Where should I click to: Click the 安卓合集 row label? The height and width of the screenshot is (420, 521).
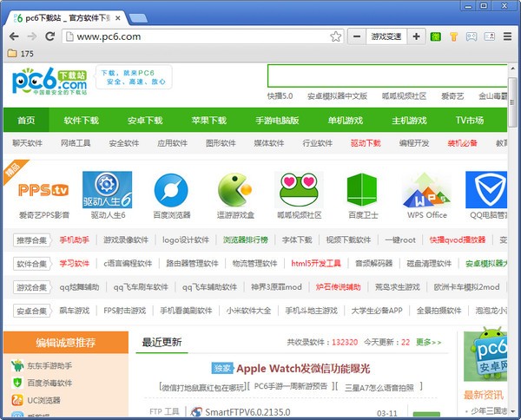[x=31, y=312]
